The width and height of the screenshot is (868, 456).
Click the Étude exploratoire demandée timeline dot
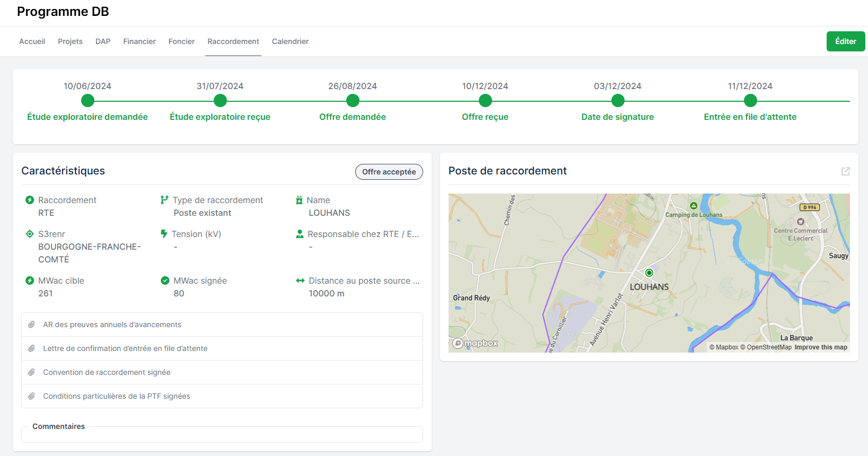87,101
